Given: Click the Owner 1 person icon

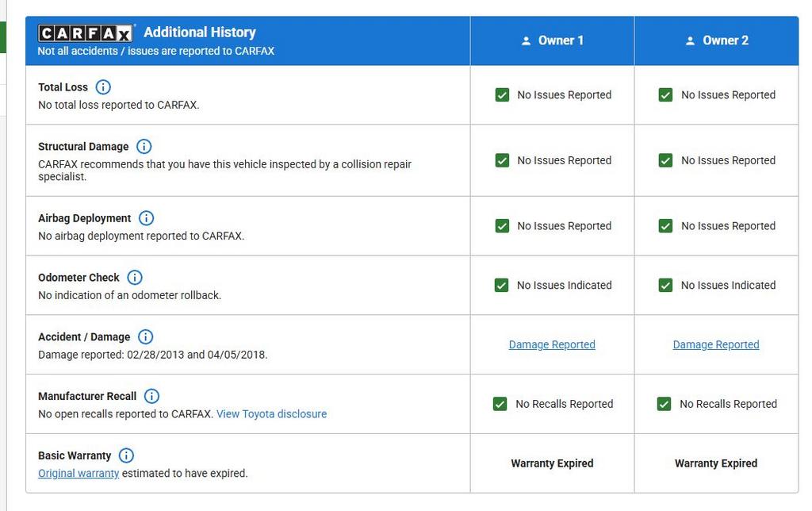Looking at the screenshot, I should coord(526,41).
